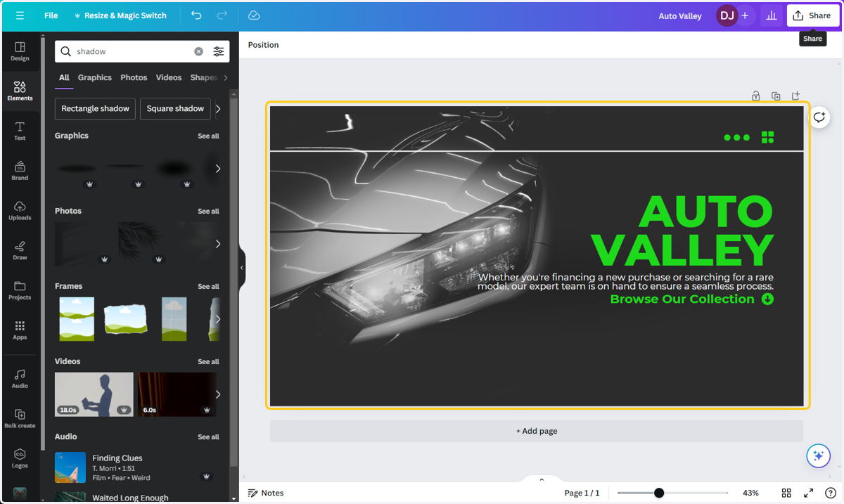Show more Frames results arrow

tap(218, 319)
